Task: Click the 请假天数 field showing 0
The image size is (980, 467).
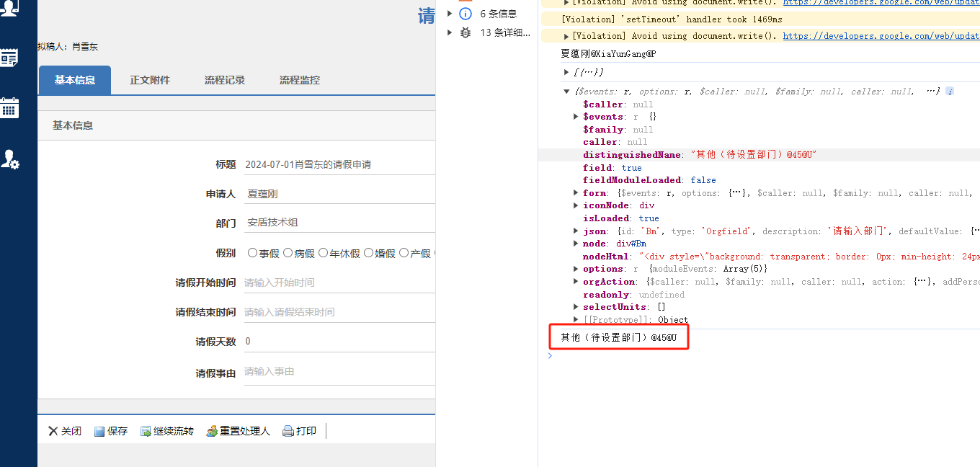Action: 339,342
